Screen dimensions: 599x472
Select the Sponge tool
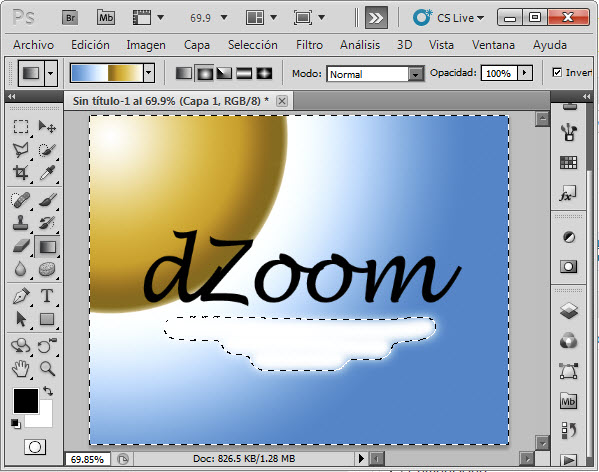point(47,269)
